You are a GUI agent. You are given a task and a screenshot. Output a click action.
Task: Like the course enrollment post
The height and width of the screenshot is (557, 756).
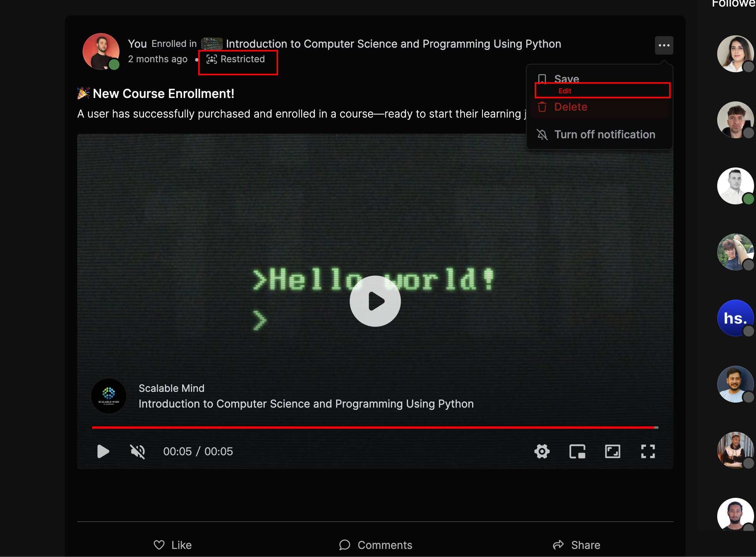tap(172, 545)
